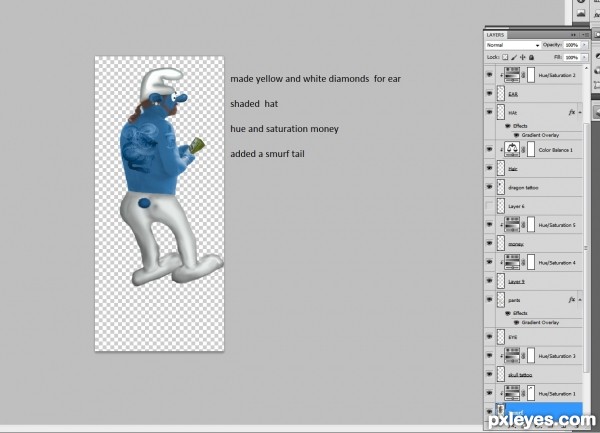This screenshot has height=433, width=600.
Task: Click the lock all padlock icon
Action: coord(532,57)
